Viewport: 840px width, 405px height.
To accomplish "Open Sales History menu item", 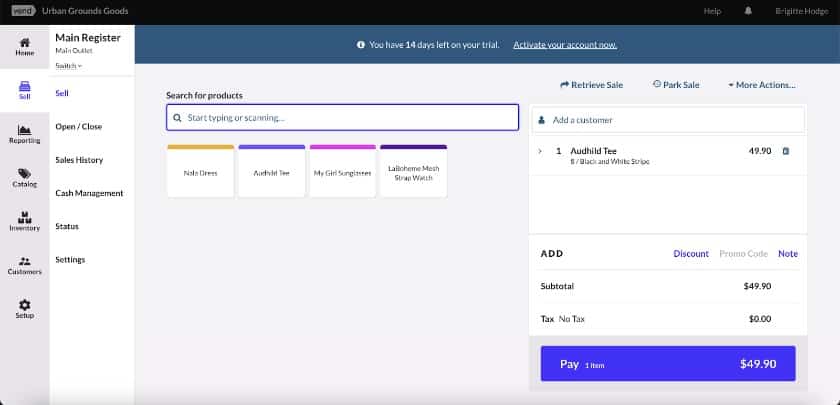I will [78, 160].
